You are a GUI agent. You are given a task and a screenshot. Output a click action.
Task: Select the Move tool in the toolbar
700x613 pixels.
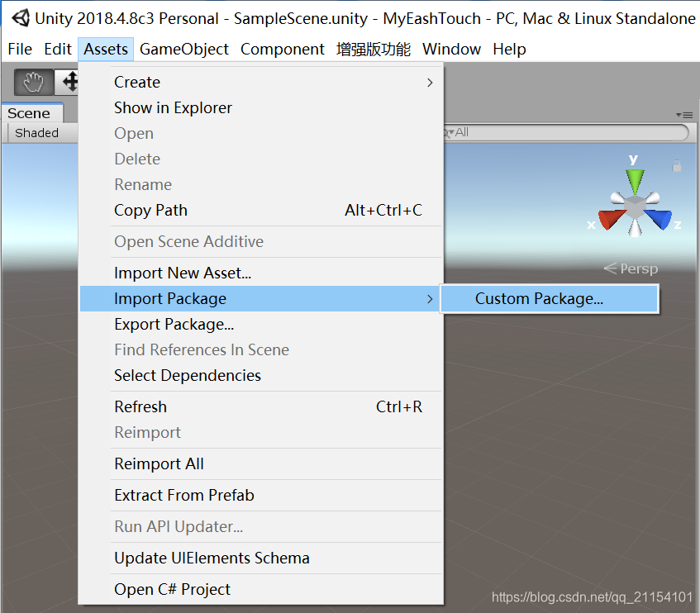click(x=69, y=83)
